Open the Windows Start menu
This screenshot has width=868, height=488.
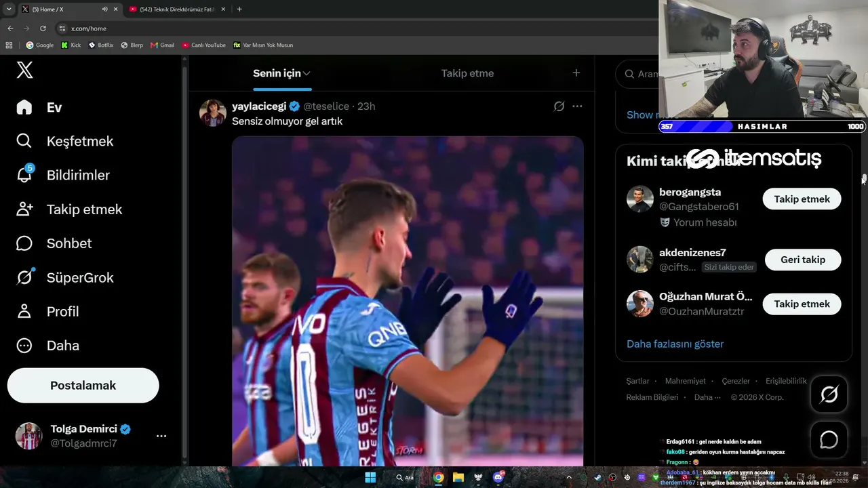pos(370,477)
